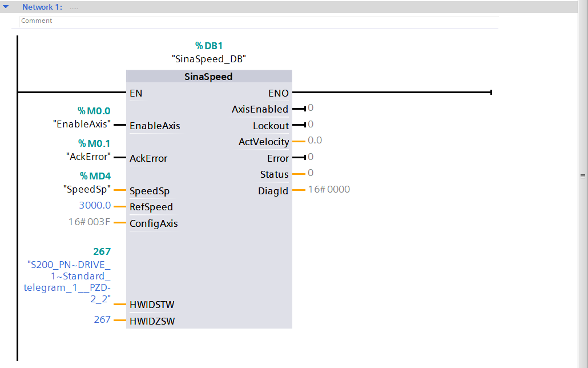Viewport: 588px width, 368px height.
Task: Select the %M0.1 address
Action: point(94,143)
